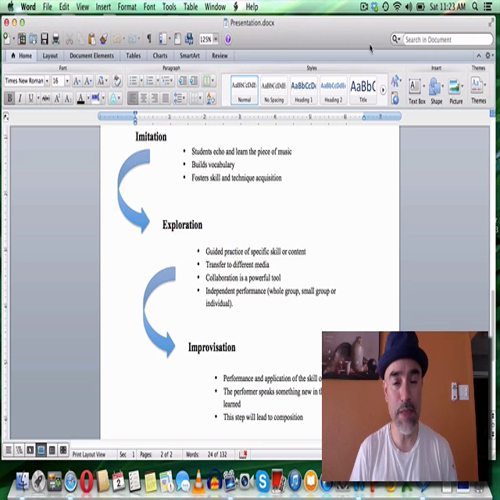This screenshot has width=500, height=500.
Task: Toggle Underline formatting
Action: pos(31,98)
